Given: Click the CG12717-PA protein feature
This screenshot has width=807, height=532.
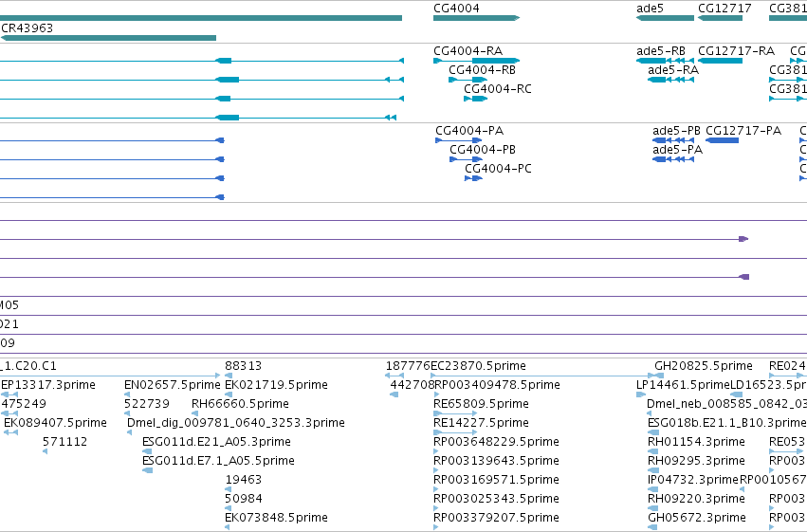Looking at the screenshot, I should [722, 140].
